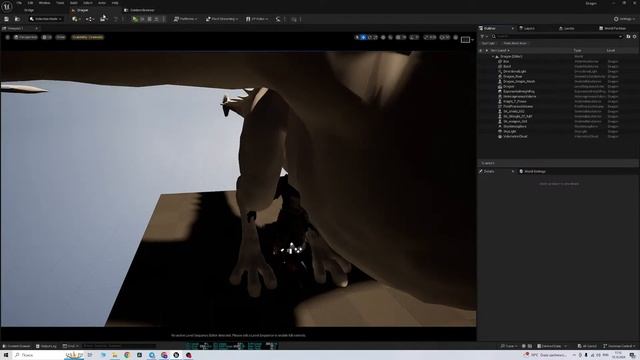Click the Windows taskbar search box
This screenshot has height=360, width=640.
[48, 355]
